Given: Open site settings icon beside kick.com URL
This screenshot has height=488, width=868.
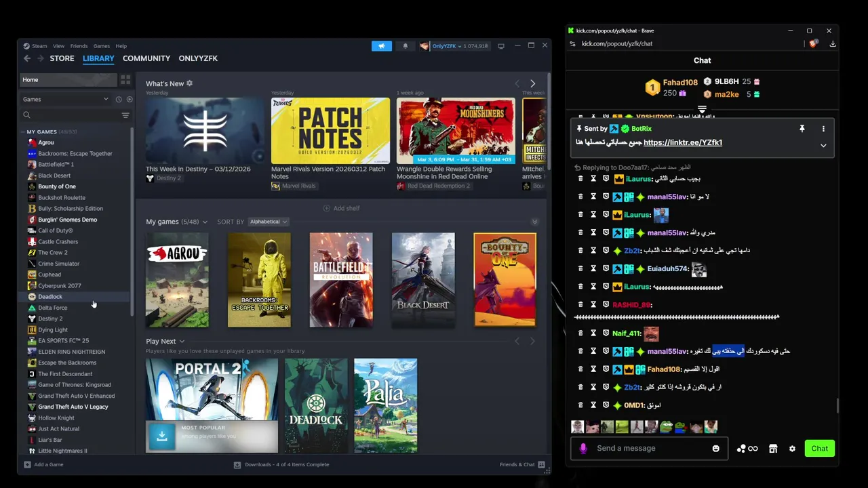Looking at the screenshot, I should tap(572, 43).
